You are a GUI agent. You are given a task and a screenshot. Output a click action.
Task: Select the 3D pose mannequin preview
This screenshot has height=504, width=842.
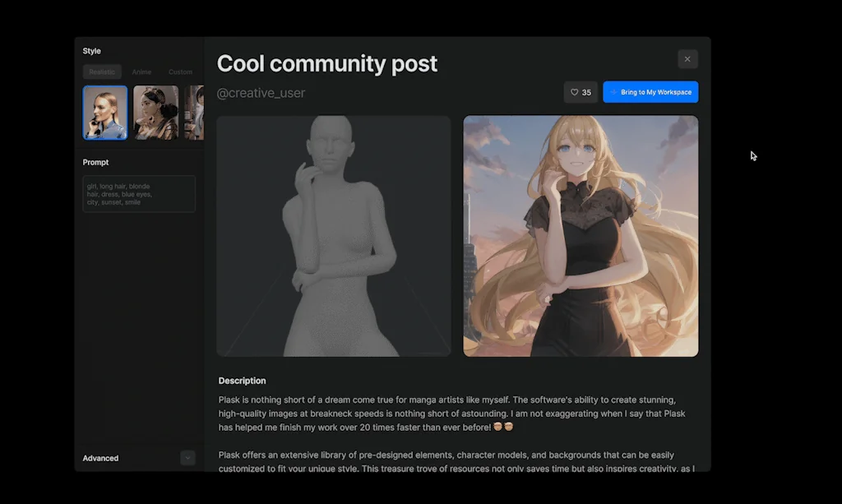pyautogui.click(x=333, y=236)
